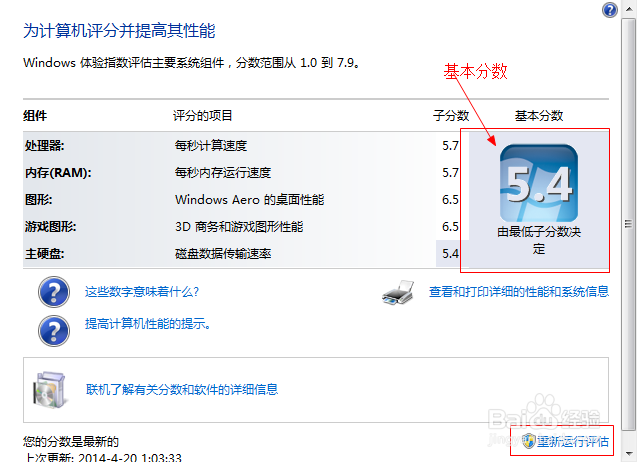Click the 5.4 base score badge

(539, 183)
